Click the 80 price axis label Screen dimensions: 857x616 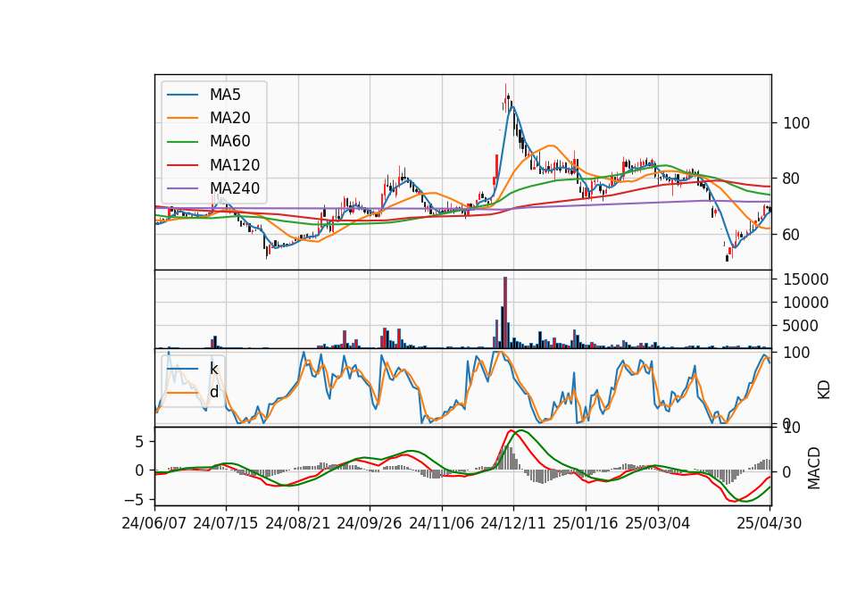(792, 179)
